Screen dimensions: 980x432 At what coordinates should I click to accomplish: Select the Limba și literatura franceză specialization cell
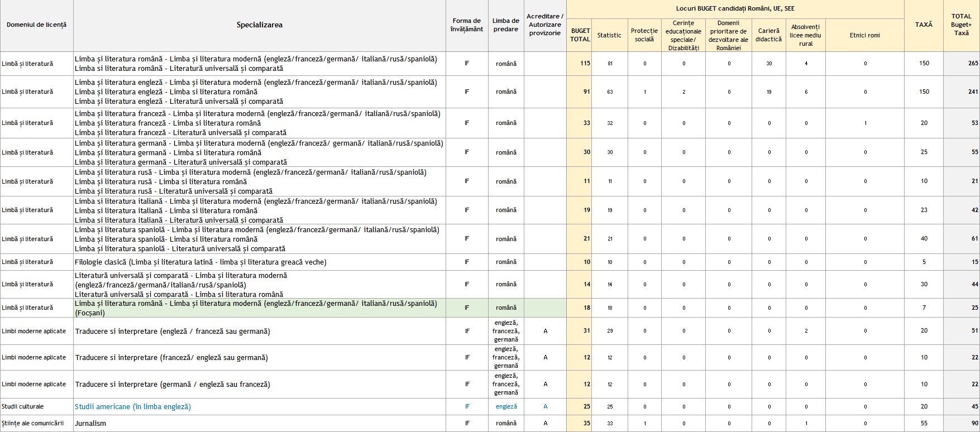(x=260, y=123)
